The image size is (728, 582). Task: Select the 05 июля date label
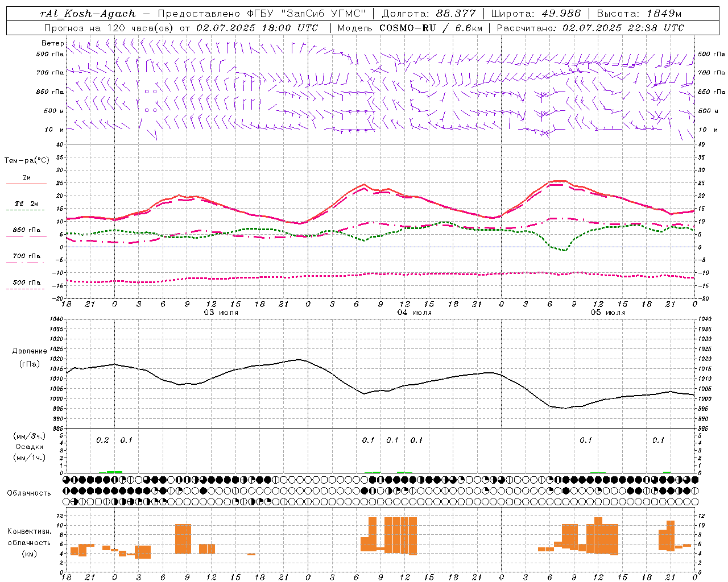coord(607,313)
